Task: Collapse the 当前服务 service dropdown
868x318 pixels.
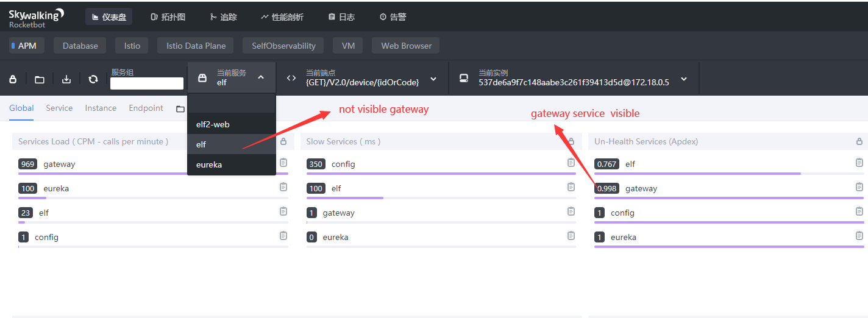Action: coord(261,77)
